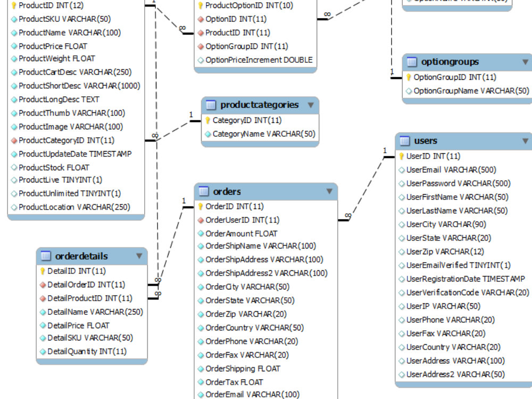Viewport: 532px width, 399px height.
Task: Click the orders table icon
Action: [x=204, y=192]
